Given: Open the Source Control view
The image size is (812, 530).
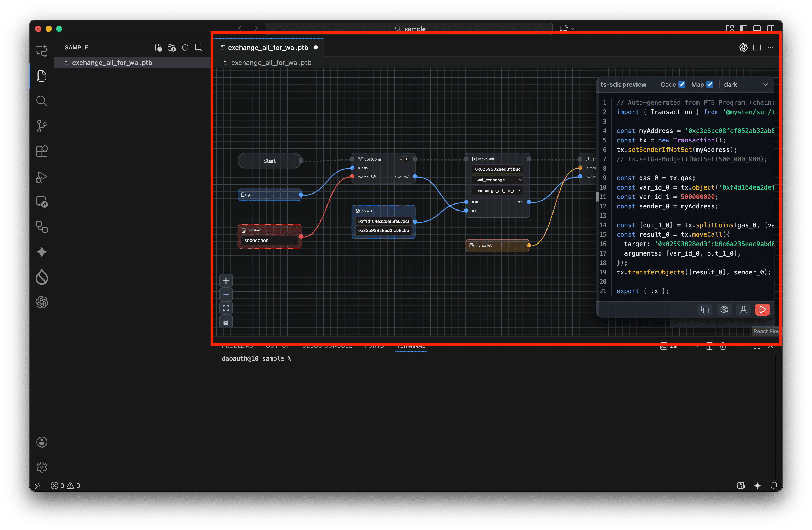Looking at the screenshot, I should pyautogui.click(x=41, y=126).
